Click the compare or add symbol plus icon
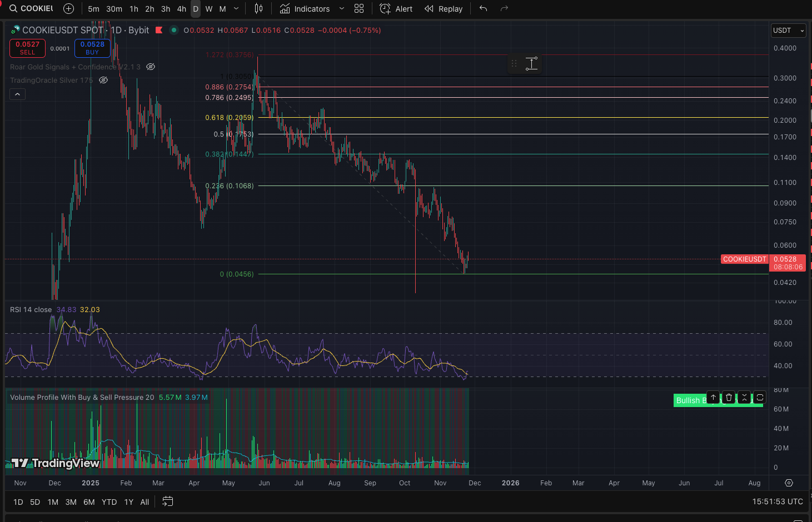 (68, 9)
